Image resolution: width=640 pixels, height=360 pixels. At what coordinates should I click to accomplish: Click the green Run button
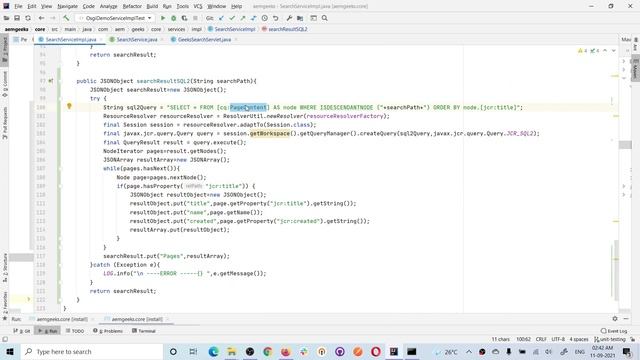point(163,18)
